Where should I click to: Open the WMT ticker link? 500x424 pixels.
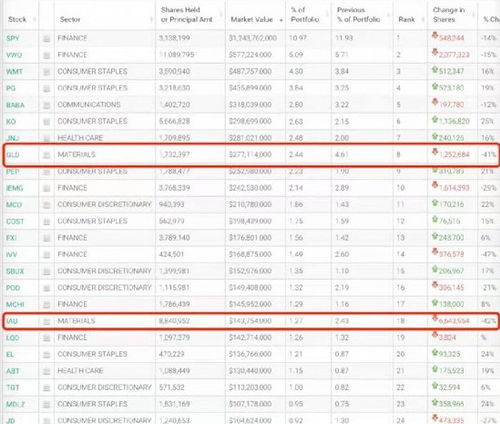15,72
